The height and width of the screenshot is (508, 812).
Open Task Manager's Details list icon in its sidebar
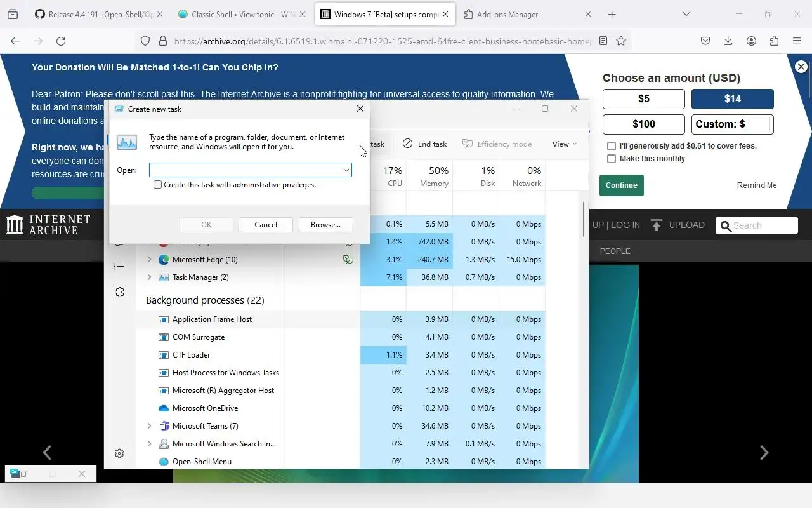coord(119,266)
